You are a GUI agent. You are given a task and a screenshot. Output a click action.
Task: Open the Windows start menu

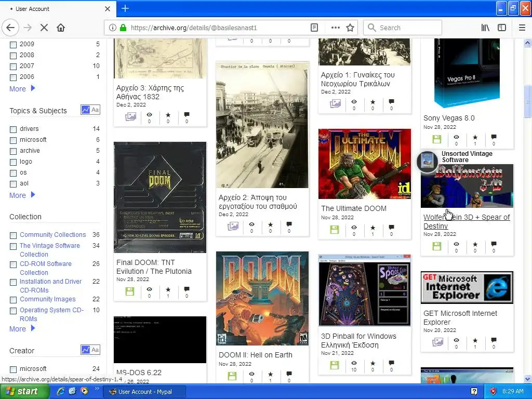click(24, 392)
